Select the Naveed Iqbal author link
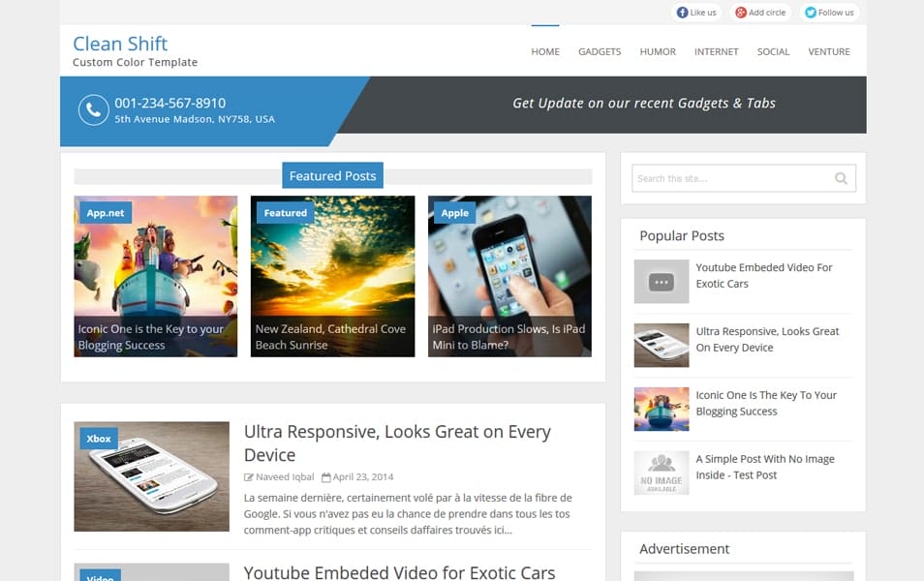The height and width of the screenshot is (581, 924). tap(286, 476)
